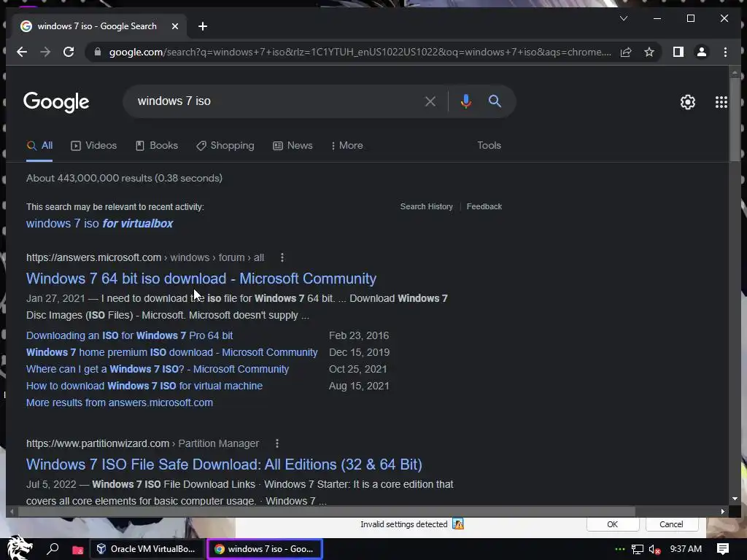Open 'Where can I get a Windows 7 ISO?'
The image size is (747, 560).
click(x=158, y=369)
